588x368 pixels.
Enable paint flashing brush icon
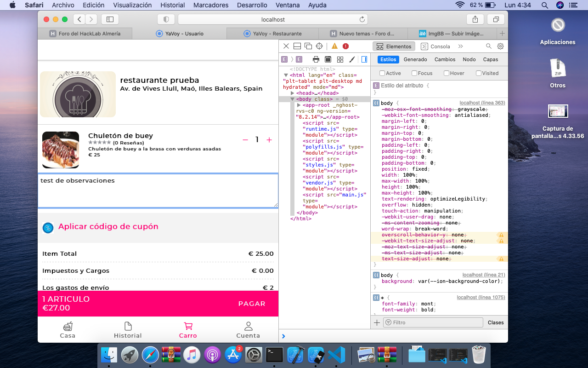352,59
